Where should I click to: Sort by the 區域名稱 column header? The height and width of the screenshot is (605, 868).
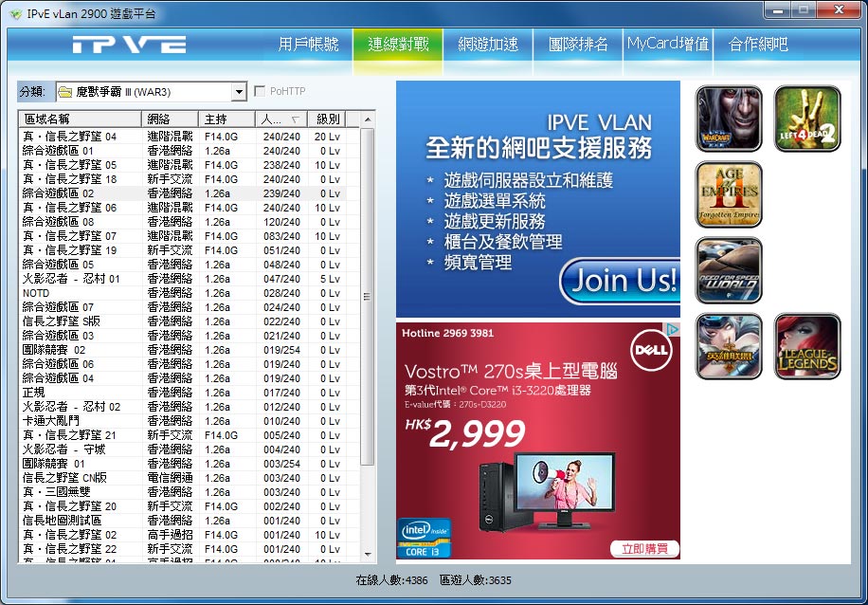coord(80,119)
